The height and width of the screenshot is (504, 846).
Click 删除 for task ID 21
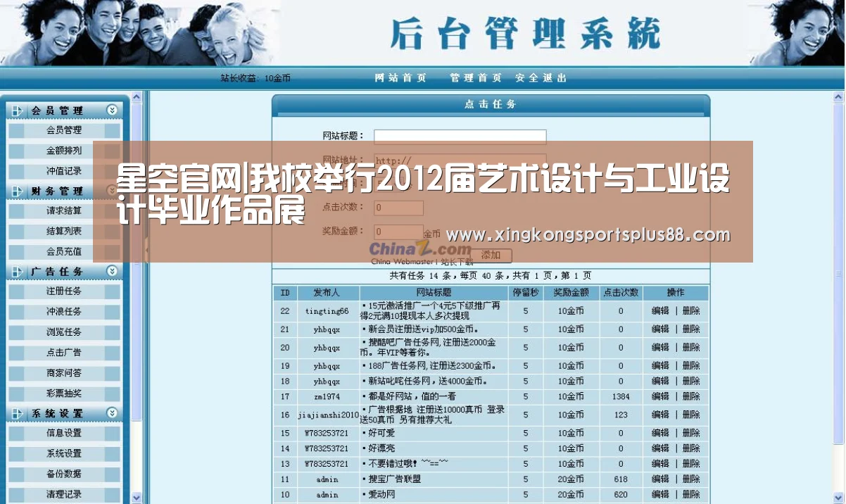point(691,329)
